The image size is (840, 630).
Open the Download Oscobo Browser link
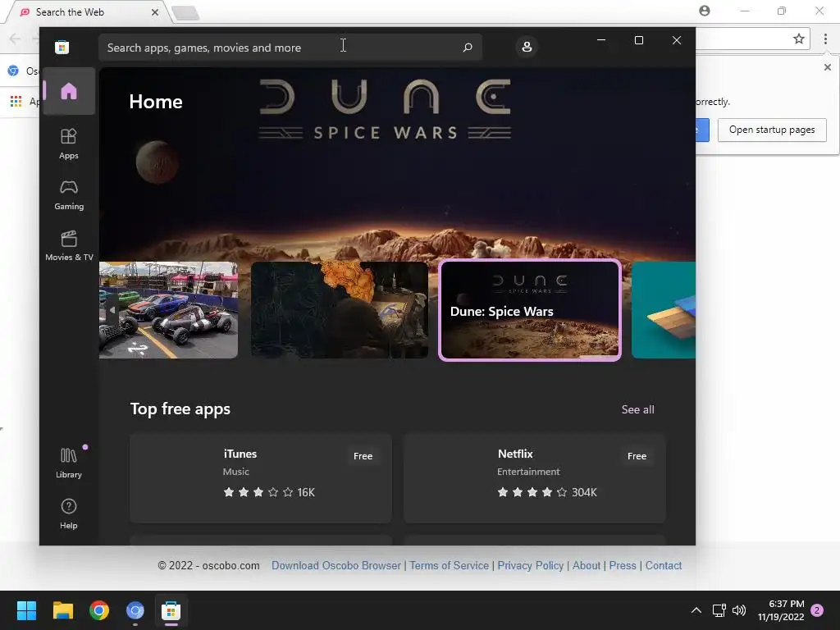[336, 565]
